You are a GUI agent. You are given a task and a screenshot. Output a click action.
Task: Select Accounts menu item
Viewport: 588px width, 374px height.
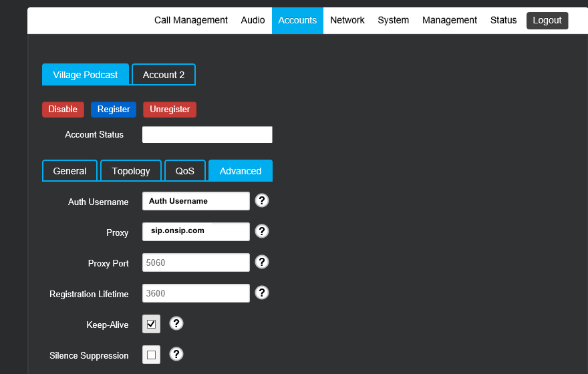point(297,20)
